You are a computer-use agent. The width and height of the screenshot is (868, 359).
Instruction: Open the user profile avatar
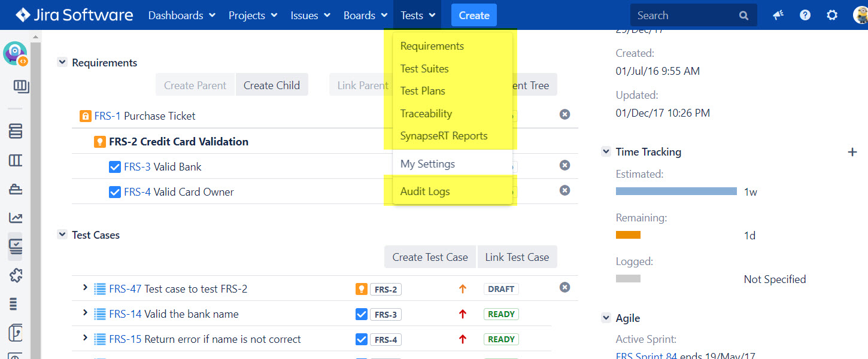(x=861, y=16)
